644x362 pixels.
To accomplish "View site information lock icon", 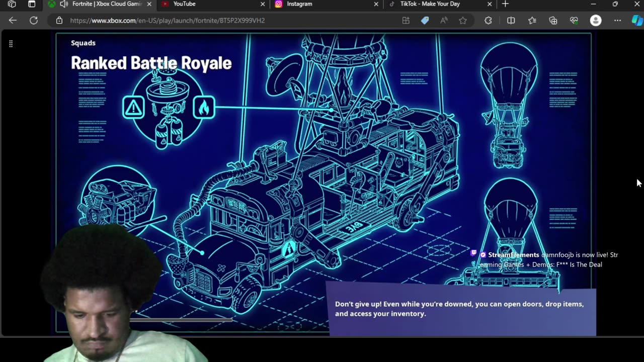I will [59, 21].
